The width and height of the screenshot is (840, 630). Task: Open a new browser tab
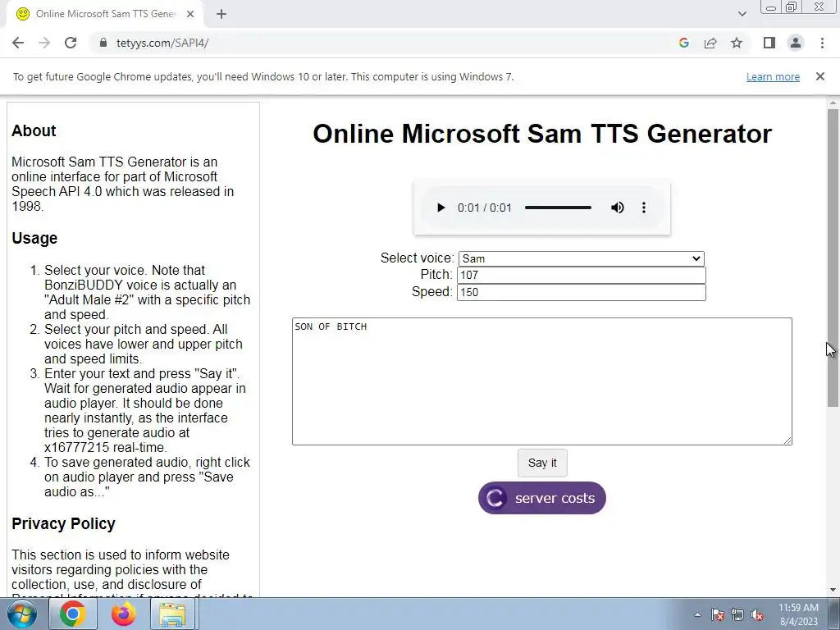(x=221, y=14)
